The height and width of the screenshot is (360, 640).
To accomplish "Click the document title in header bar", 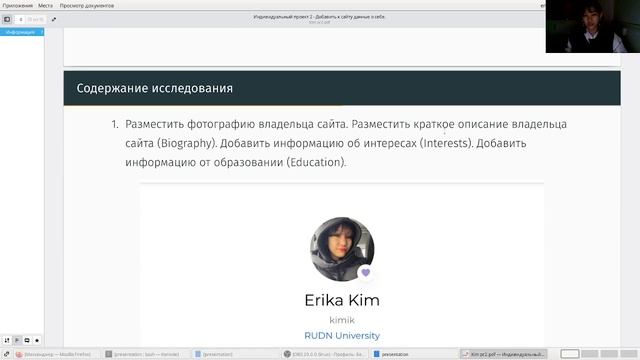I will 319,17.
